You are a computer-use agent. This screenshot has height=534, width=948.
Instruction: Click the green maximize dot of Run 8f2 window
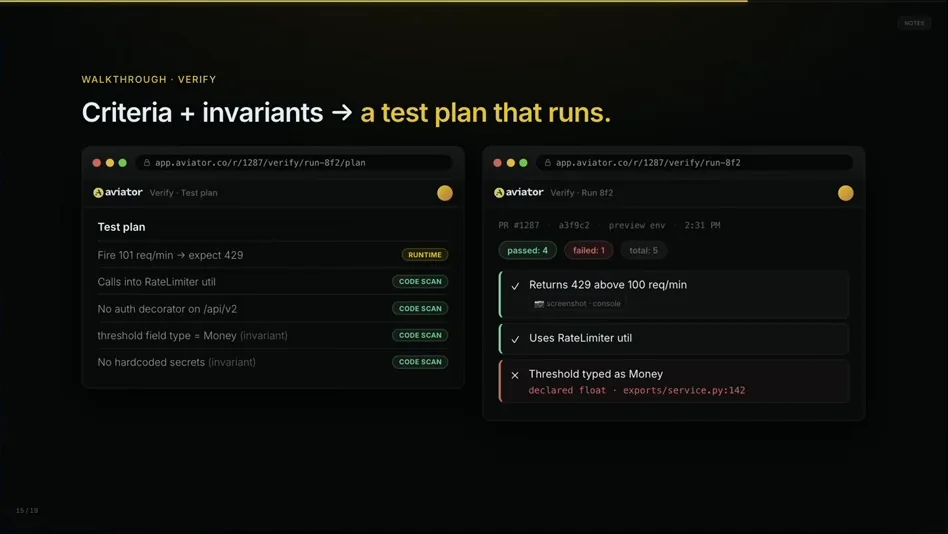tap(524, 163)
